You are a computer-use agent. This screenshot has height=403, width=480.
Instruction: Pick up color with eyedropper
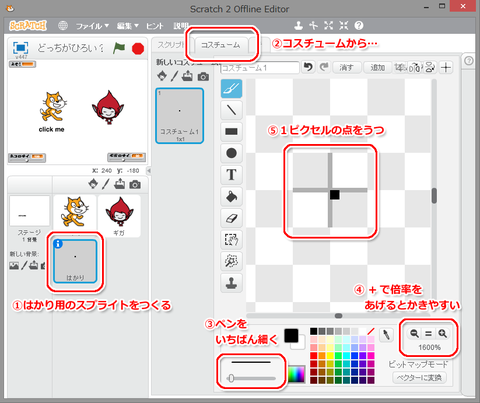pyautogui.click(x=386, y=335)
